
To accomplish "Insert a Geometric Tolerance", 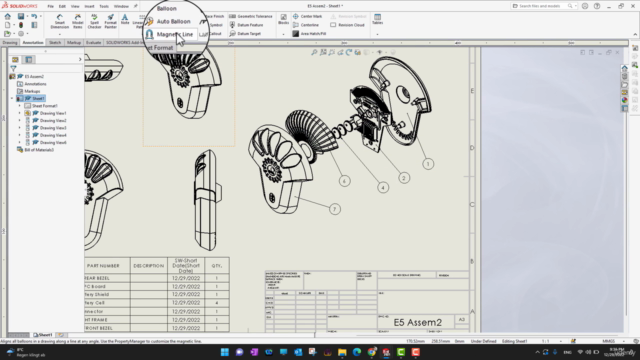I will coord(251,16).
